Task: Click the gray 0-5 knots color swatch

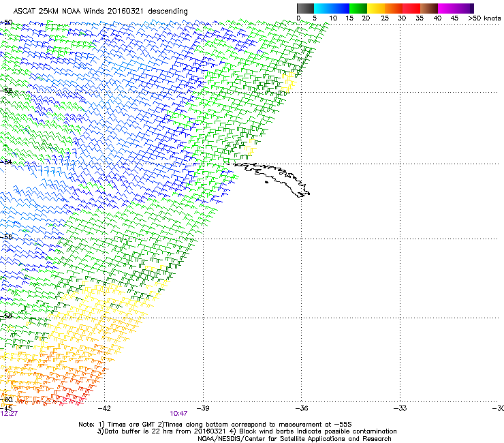Action: [305, 8]
